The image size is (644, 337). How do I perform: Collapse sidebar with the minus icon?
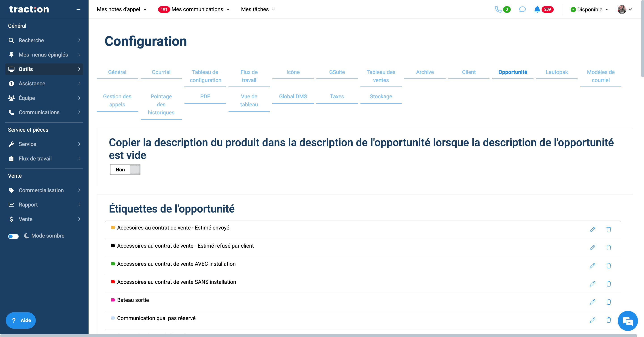(78, 9)
